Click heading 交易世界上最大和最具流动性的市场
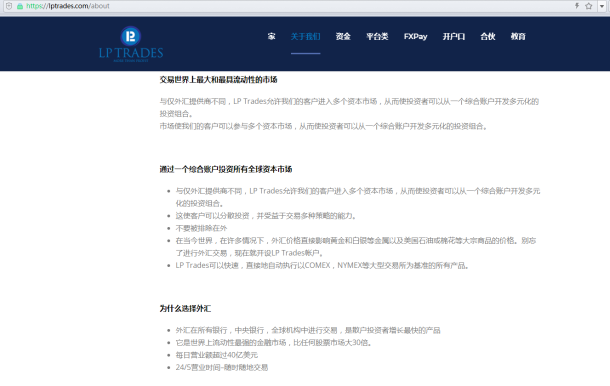This screenshot has width=610, height=386. (x=218, y=80)
